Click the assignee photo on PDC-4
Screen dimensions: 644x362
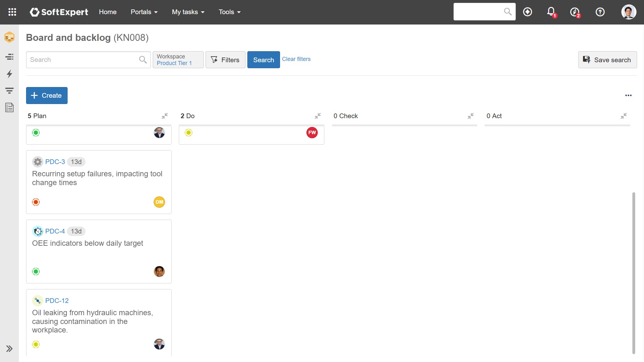click(x=159, y=271)
